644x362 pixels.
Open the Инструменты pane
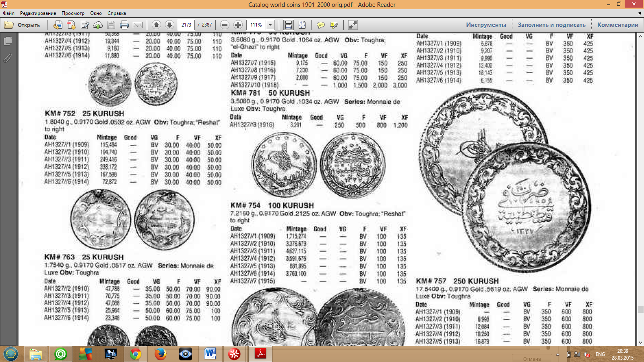click(486, 25)
